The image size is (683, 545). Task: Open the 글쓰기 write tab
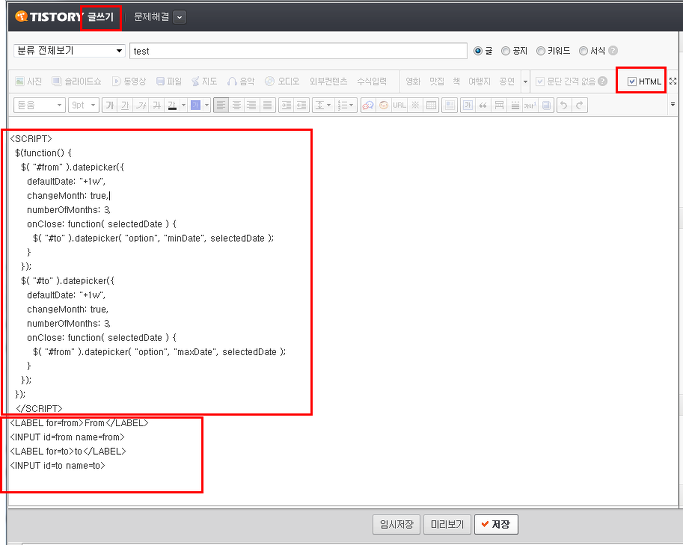[x=101, y=17]
